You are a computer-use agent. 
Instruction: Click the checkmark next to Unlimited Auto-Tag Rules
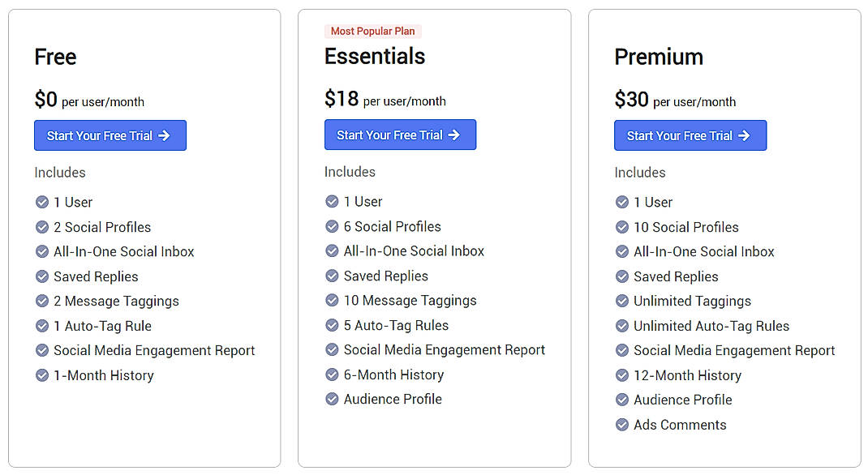pyautogui.click(x=622, y=326)
